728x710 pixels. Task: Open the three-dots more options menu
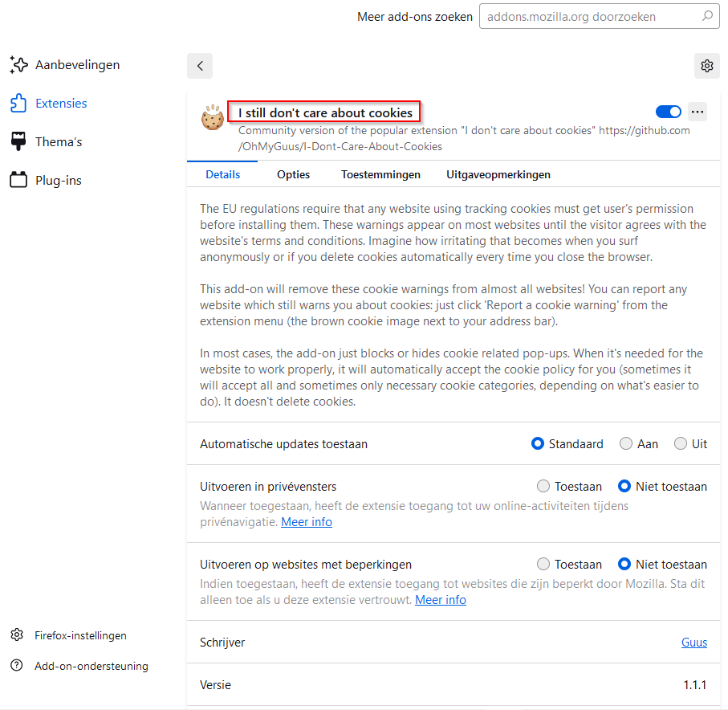pyautogui.click(x=697, y=112)
